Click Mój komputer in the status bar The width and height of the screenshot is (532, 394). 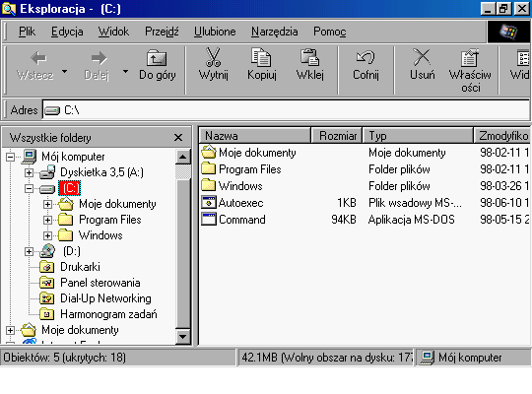pos(470,358)
